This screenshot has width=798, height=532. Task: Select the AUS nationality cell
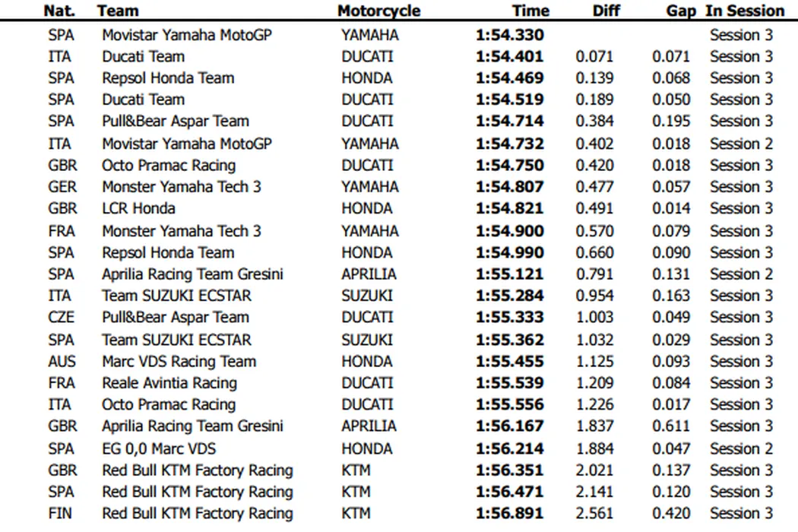pos(62,362)
